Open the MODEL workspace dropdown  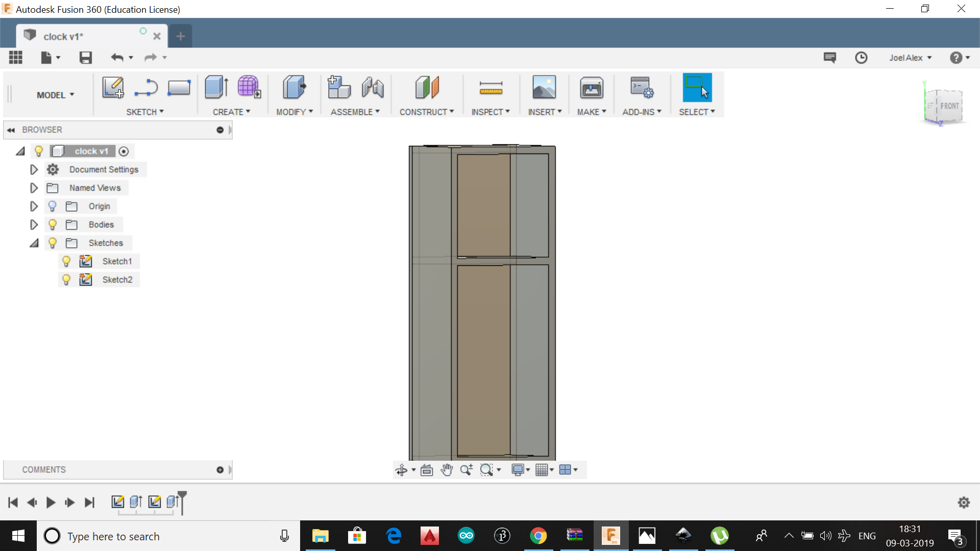(x=55, y=95)
